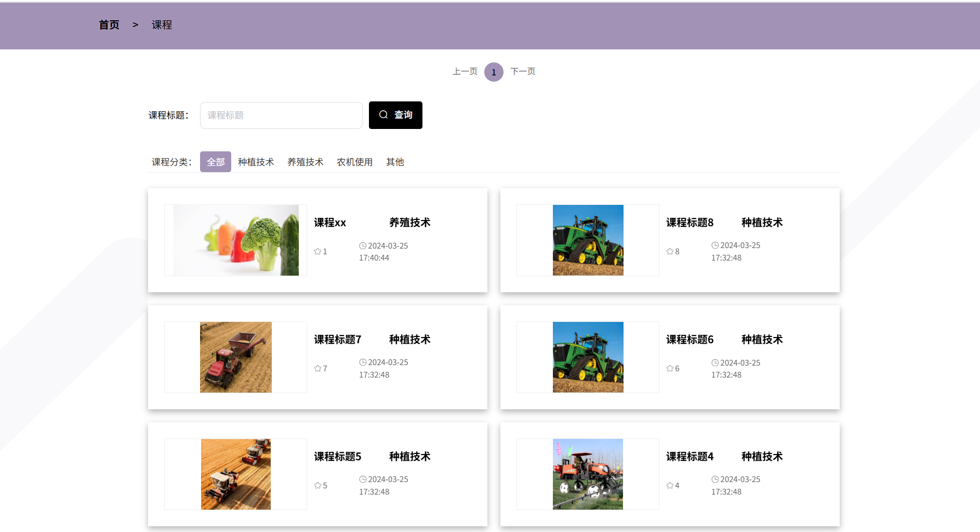Go to next page 下一页
Screen dimensions: 980x532
coord(523,71)
